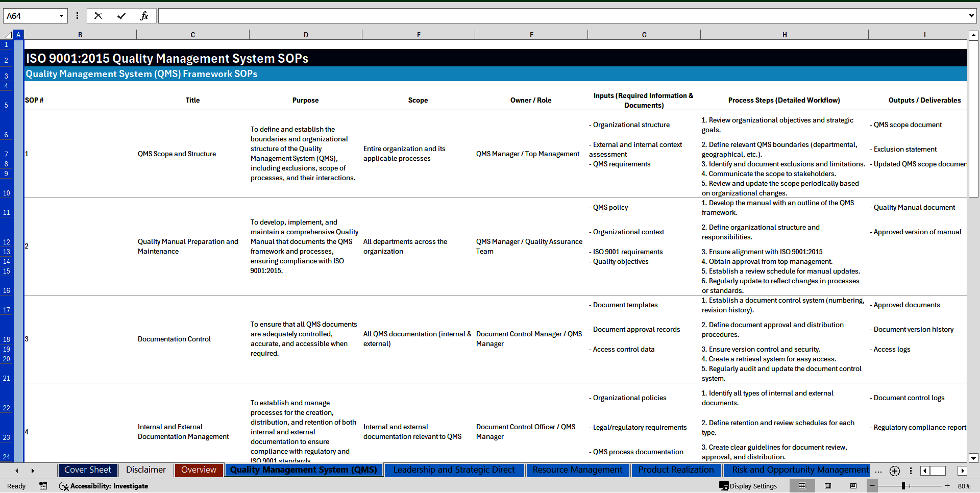Screen dimensions: 980x493
Task: Open the Name Box dropdown arrow
Action: click(x=61, y=16)
